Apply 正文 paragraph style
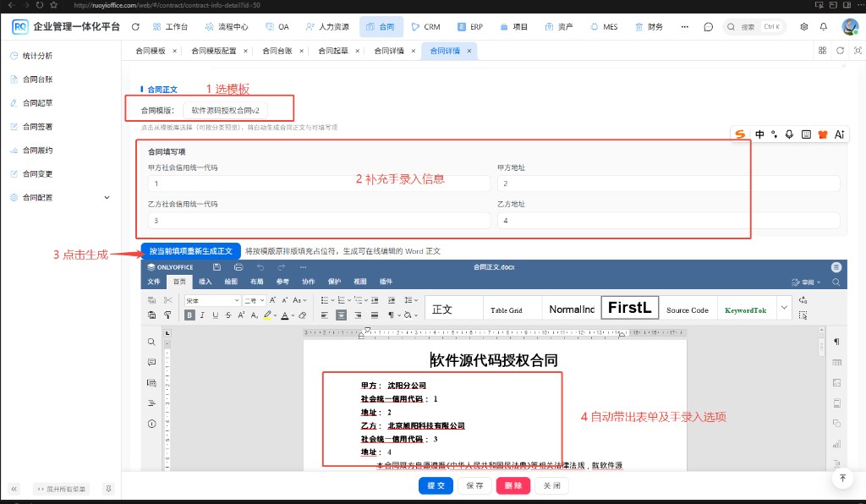This screenshot has width=866, height=504. 454,308
